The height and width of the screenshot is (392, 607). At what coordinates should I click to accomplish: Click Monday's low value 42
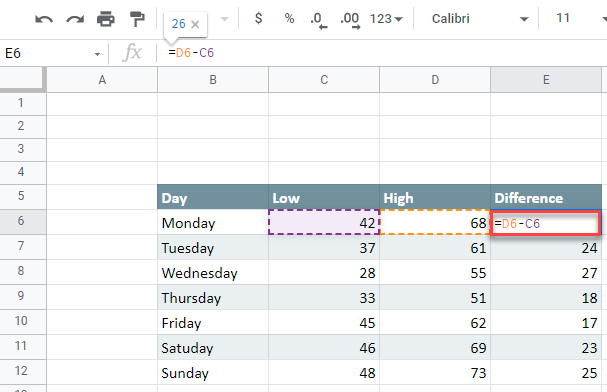pos(324,223)
